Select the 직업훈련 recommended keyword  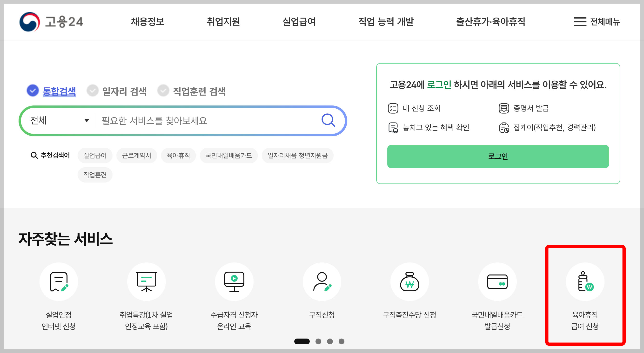(95, 175)
